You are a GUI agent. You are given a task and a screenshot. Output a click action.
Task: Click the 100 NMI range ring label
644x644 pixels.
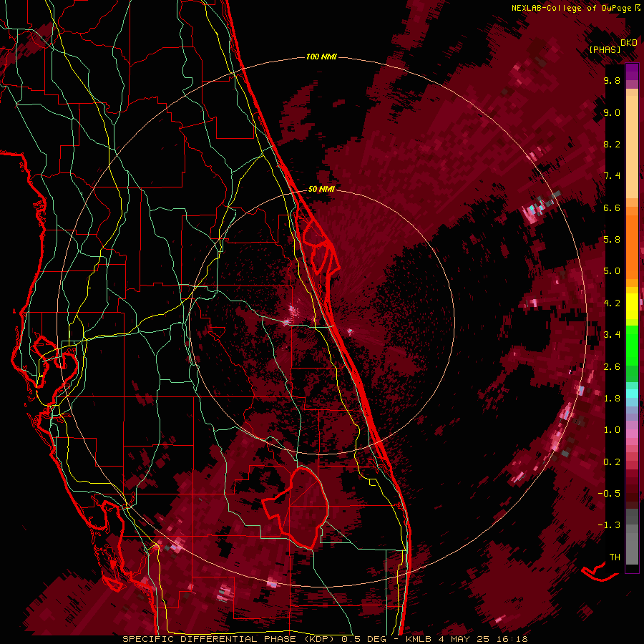[x=321, y=57]
